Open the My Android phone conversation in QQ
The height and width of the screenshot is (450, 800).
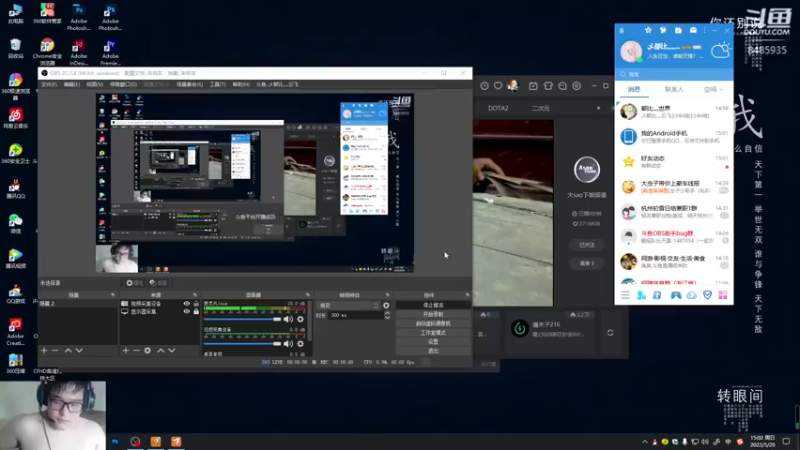[674, 136]
